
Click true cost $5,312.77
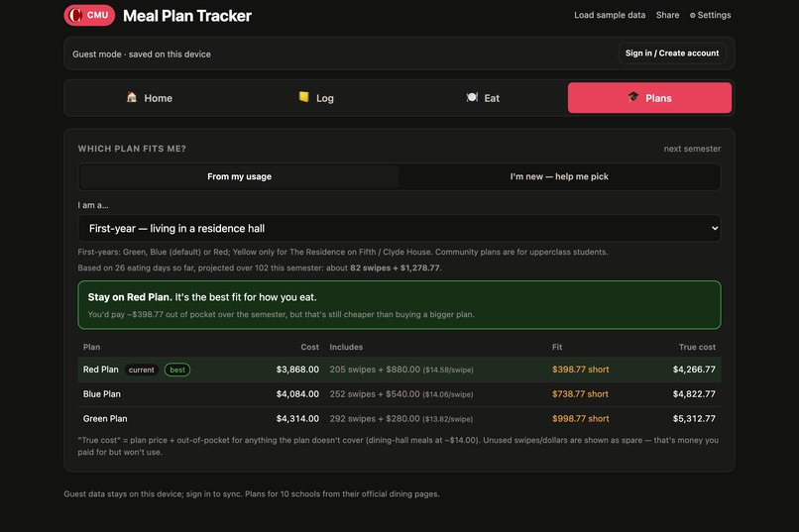coord(694,418)
